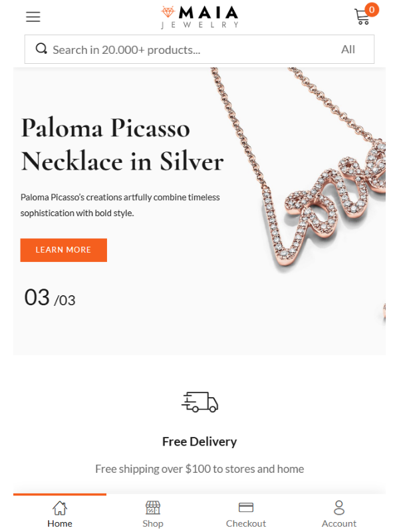
Task: Go to the Home tab
Action: click(60, 513)
